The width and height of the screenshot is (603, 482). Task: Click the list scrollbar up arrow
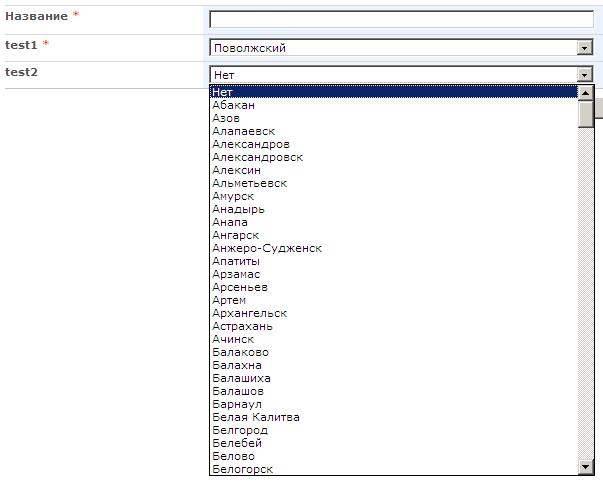pyautogui.click(x=586, y=92)
